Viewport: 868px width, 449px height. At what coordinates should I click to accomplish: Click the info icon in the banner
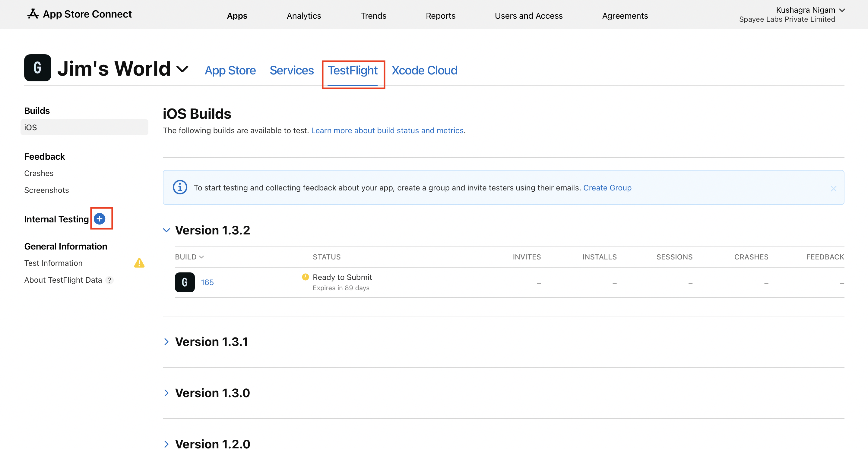pyautogui.click(x=180, y=187)
